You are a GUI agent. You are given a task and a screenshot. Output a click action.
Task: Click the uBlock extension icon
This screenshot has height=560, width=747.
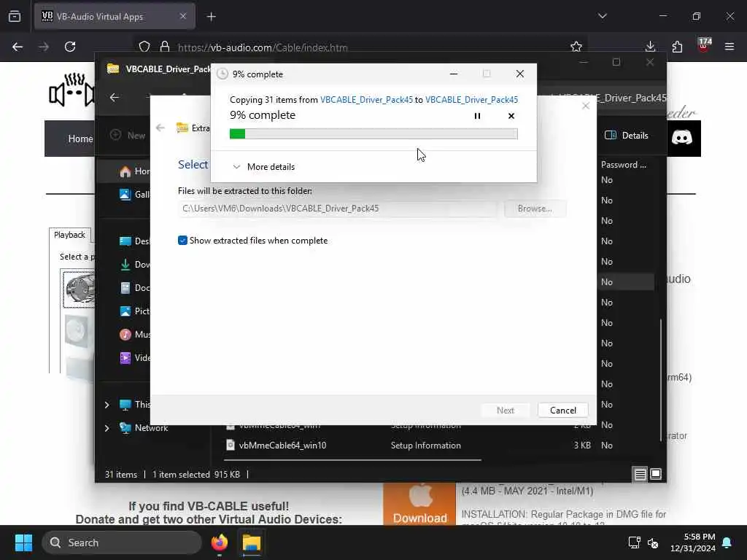pos(704,46)
